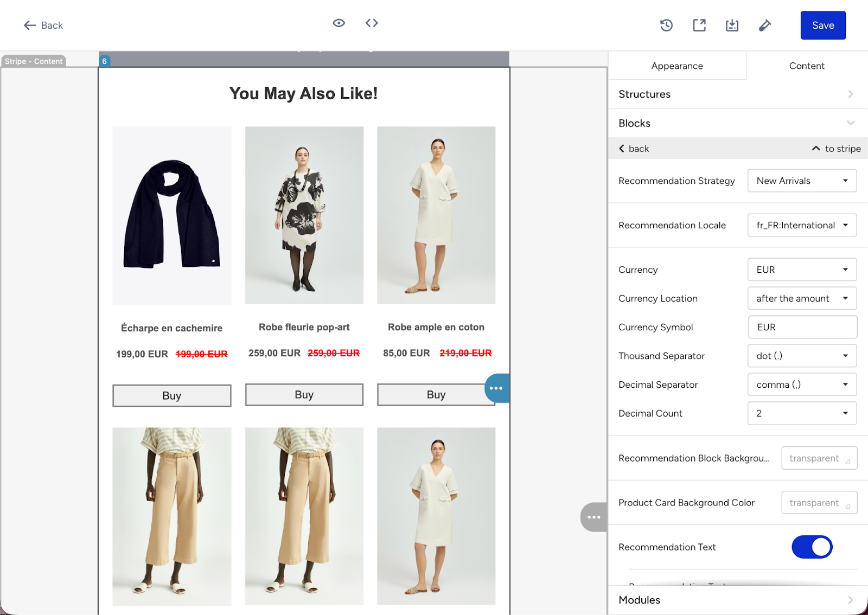Open the version history icon

[666, 25]
